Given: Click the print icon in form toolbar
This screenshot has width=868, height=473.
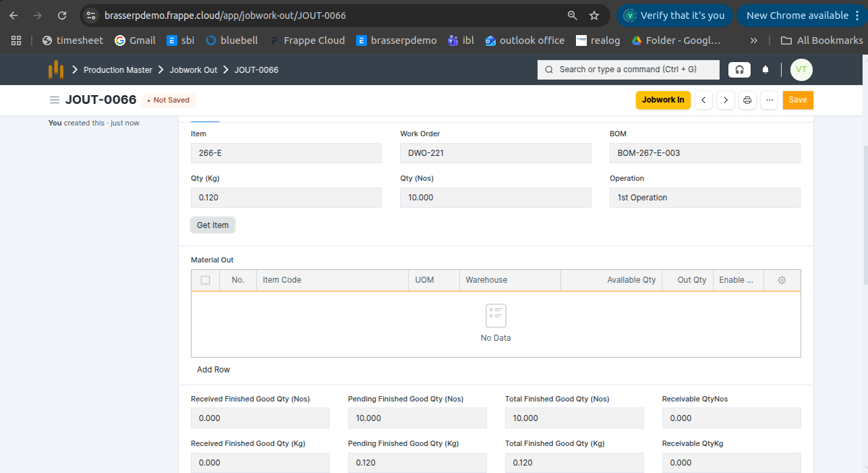Looking at the screenshot, I should click(747, 100).
